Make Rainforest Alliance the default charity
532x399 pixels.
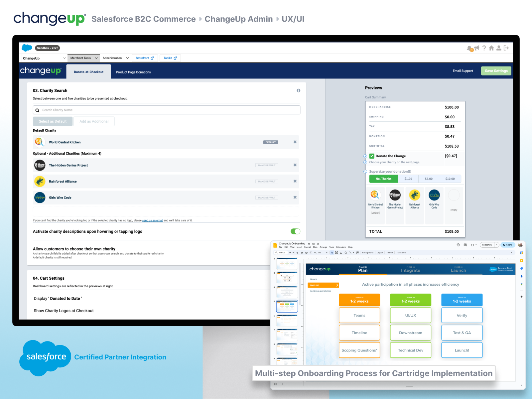click(x=267, y=182)
